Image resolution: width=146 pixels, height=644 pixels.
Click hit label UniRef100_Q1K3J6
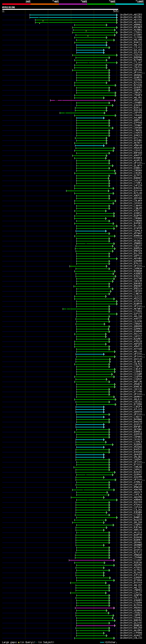pyautogui.click(x=131, y=359)
